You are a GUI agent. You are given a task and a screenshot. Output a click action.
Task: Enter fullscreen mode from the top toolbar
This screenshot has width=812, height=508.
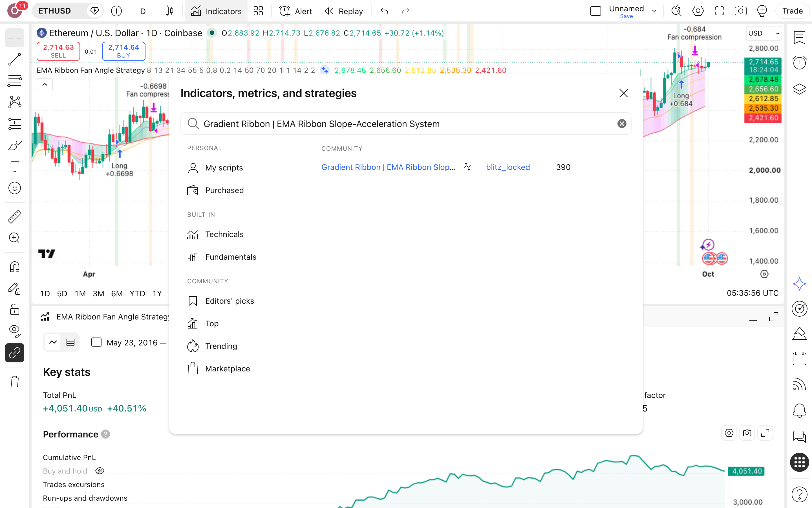tap(719, 11)
